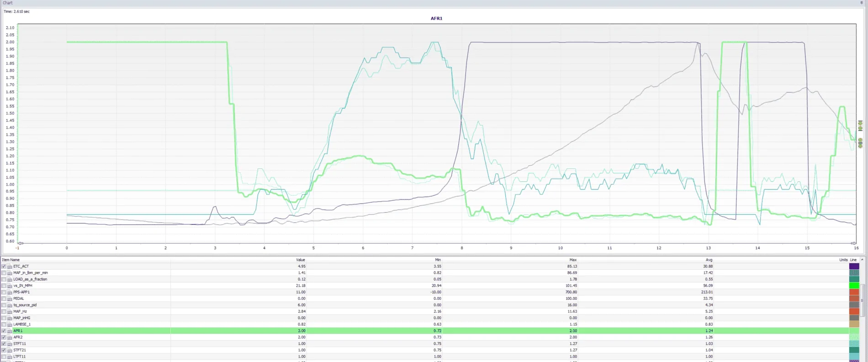Sort by the Avg column header
Image resolution: width=868 pixels, height=362 pixels.
tap(709, 260)
